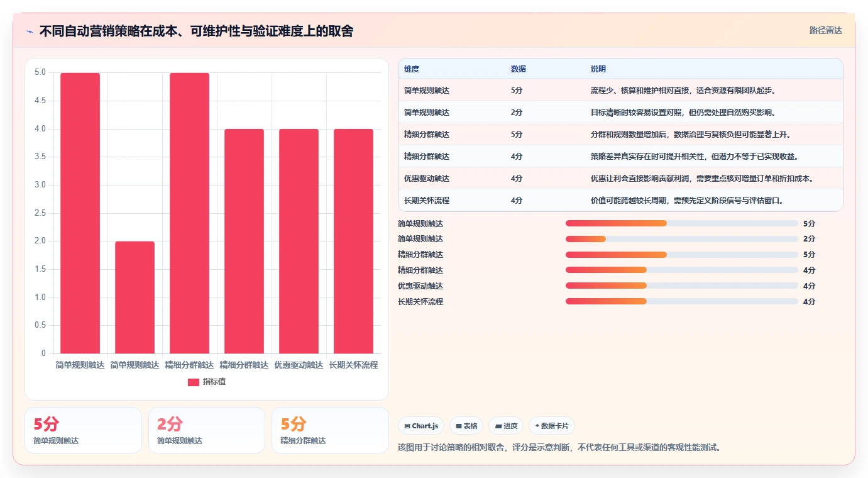868x478 pixels.
Task: Click the table description starting 流程少、核算和维护
Action: (684, 91)
